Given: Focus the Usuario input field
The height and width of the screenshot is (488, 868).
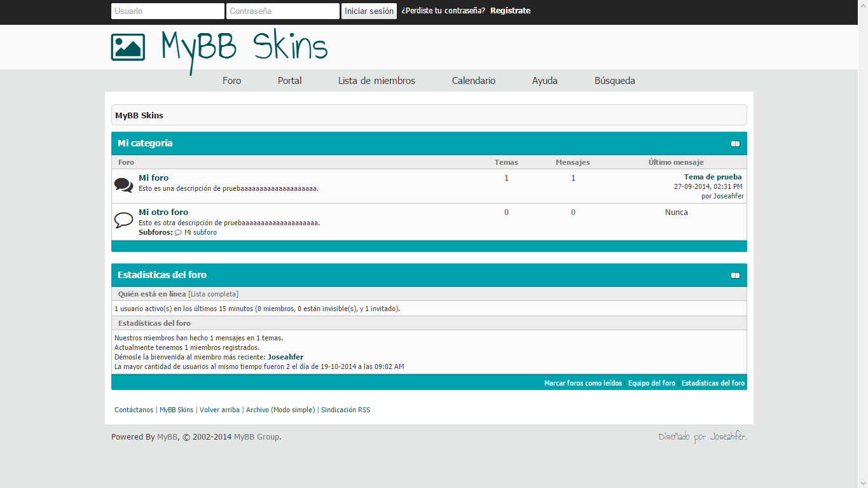Looking at the screenshot, I should pos(167,11).
